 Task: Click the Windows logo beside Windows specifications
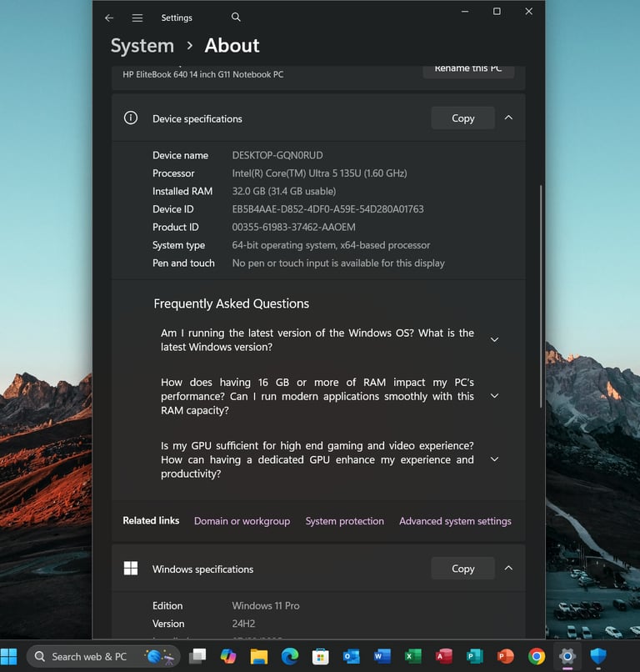click(131, 569)
